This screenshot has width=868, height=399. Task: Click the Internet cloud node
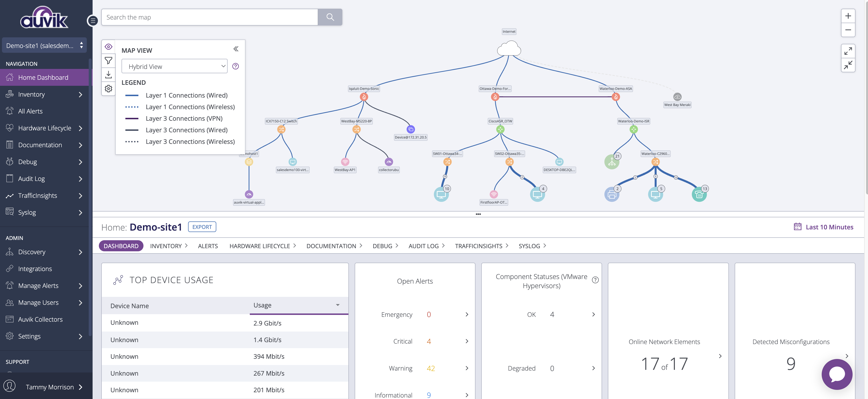point(509,49)
